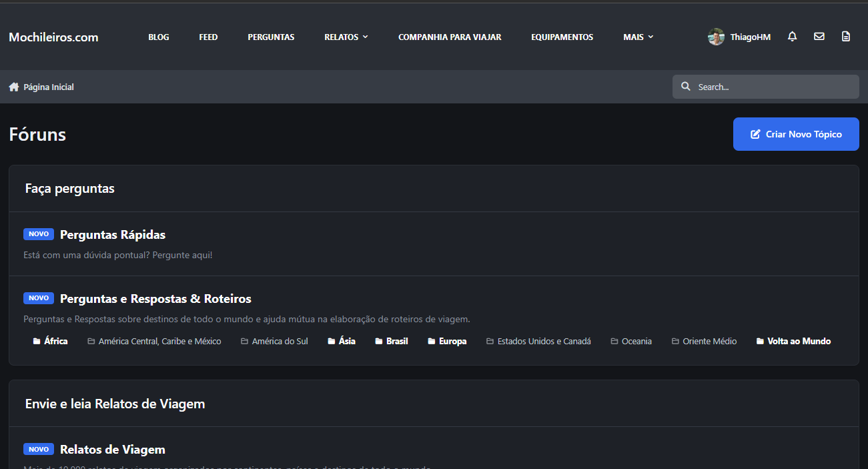The height and width of the screenshot is (469, 868).
Task: Click the Mochileiros.com site logo
Action: click(x=53, y=37)
